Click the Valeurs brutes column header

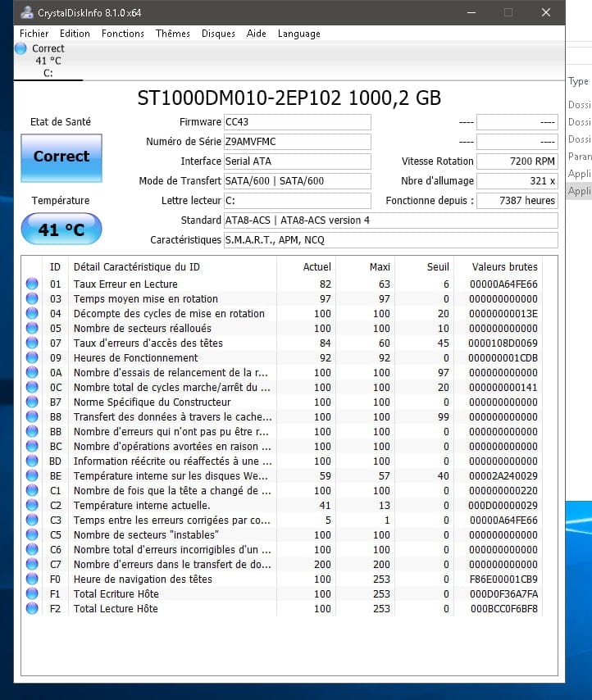(x=504, y=266)
